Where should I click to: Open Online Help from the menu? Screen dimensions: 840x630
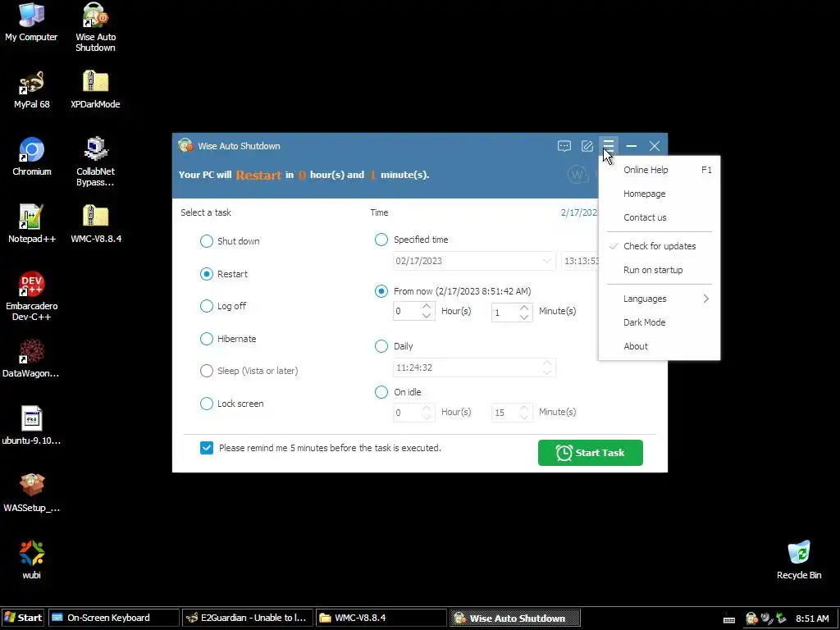[x=660, y=170]
